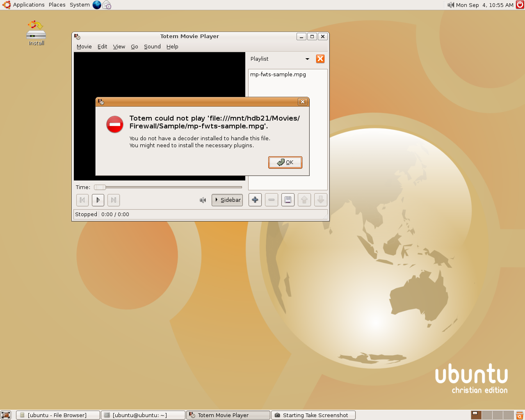
Task: Expand the Playlist sidebar dropdown
Action: (280, 59)
